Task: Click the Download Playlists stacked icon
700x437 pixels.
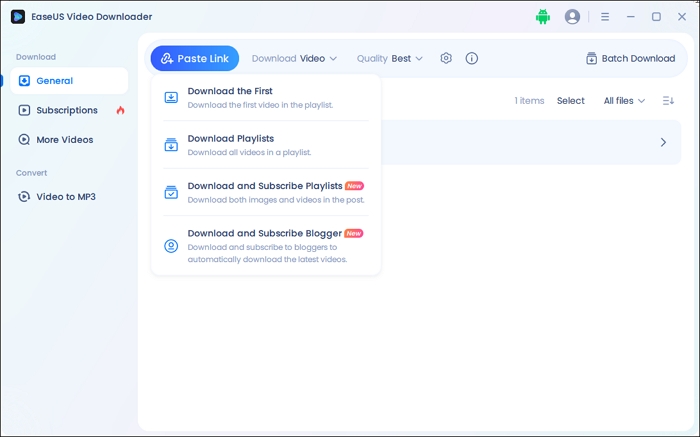Action: (x=171, y=145)
